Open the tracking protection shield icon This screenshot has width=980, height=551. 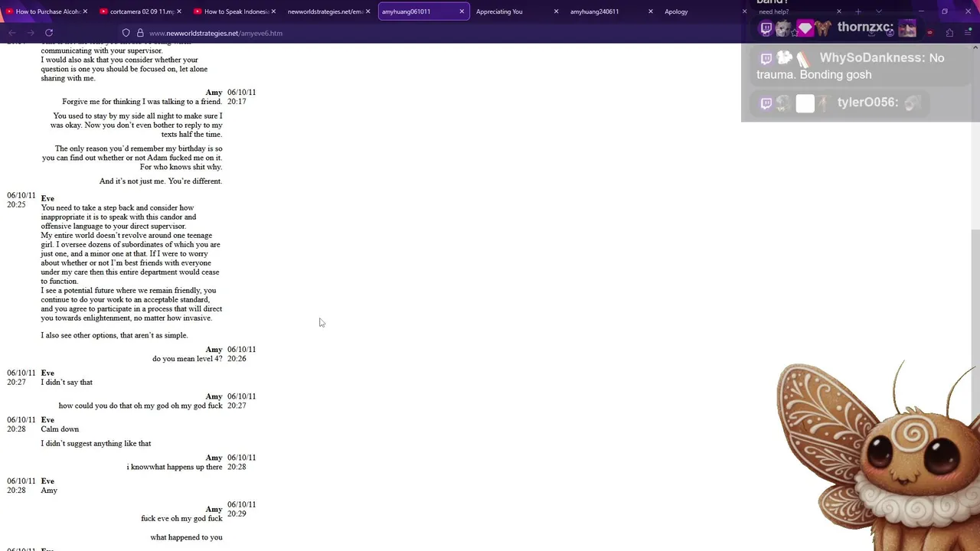pos(126,33)
